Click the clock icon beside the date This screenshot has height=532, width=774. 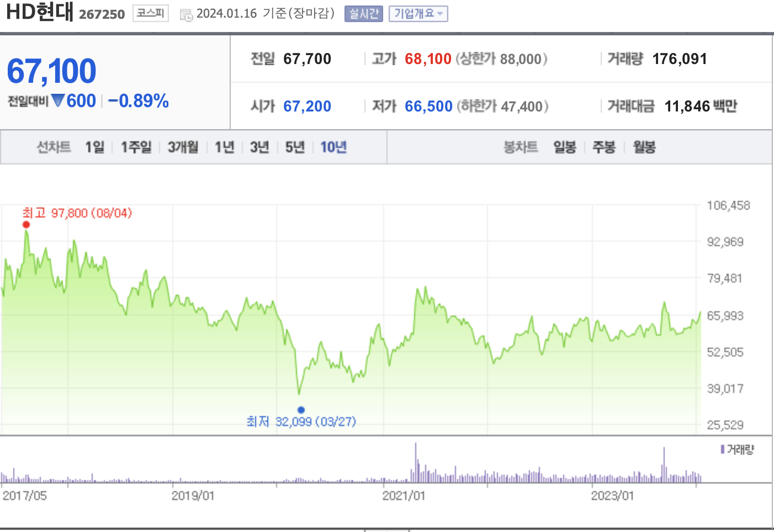(187, 15)
